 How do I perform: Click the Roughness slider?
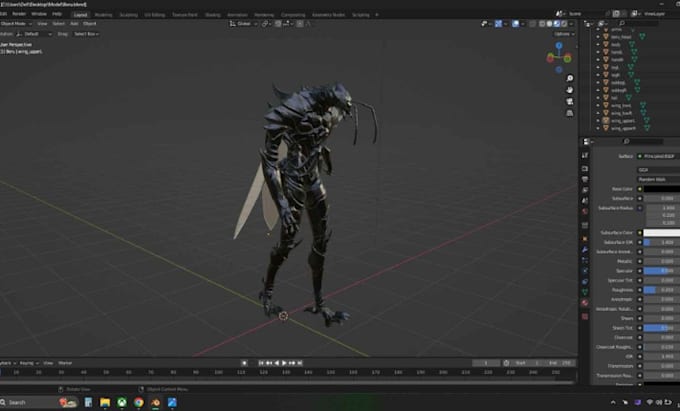(662, 290)
